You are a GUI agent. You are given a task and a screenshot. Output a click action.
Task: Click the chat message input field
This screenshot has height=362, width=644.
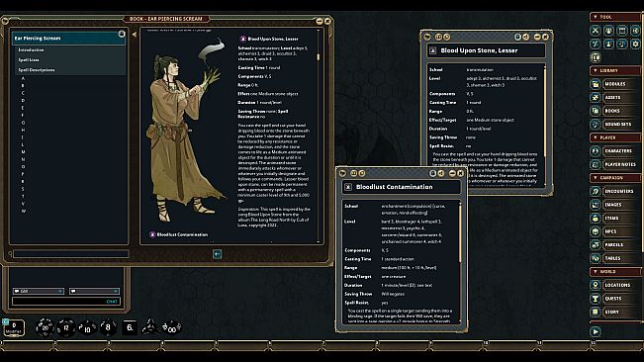pos(65,302)
